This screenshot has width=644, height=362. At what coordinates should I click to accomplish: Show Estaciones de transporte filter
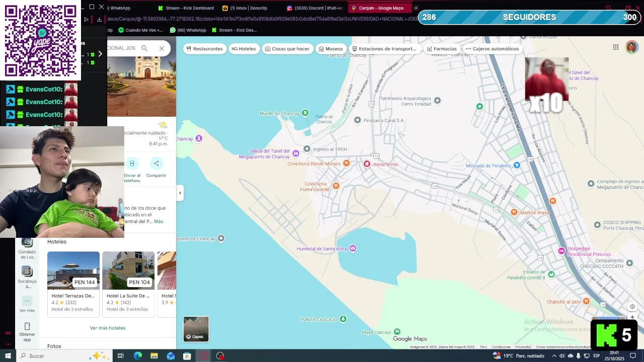(384, 49)
